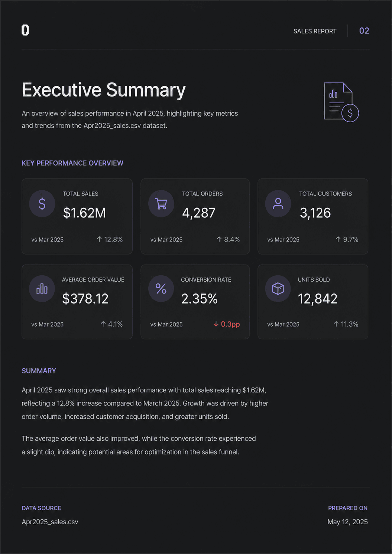
Task: Click the Executive Summary heading
Action: click(104, 90)
